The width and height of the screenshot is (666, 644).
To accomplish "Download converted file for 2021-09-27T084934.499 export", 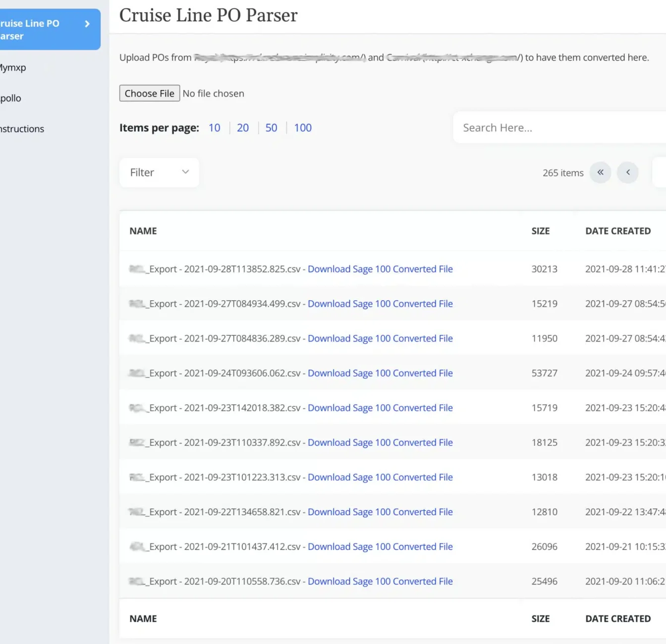I will tap(380, 304).
